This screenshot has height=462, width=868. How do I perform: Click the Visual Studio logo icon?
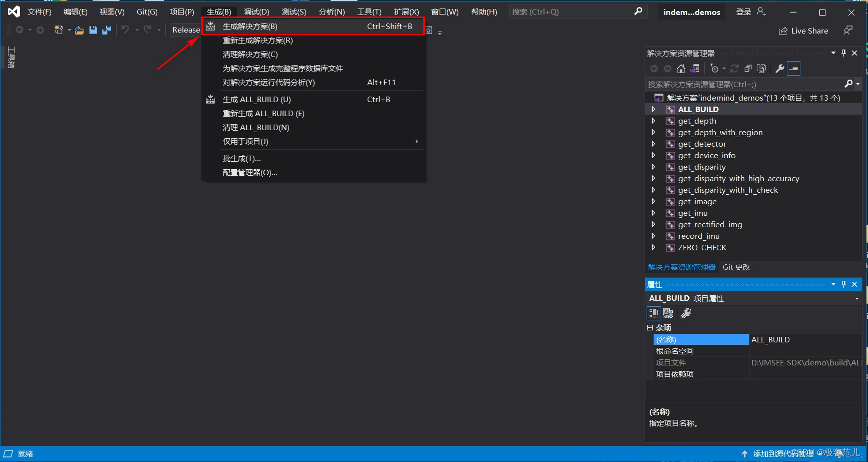(14, 12)
